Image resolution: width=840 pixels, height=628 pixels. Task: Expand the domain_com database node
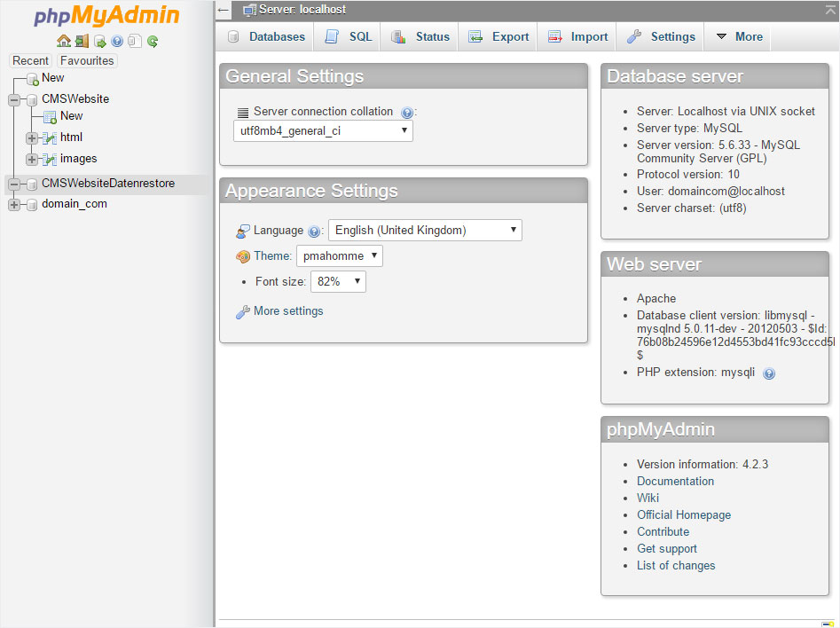14,205
